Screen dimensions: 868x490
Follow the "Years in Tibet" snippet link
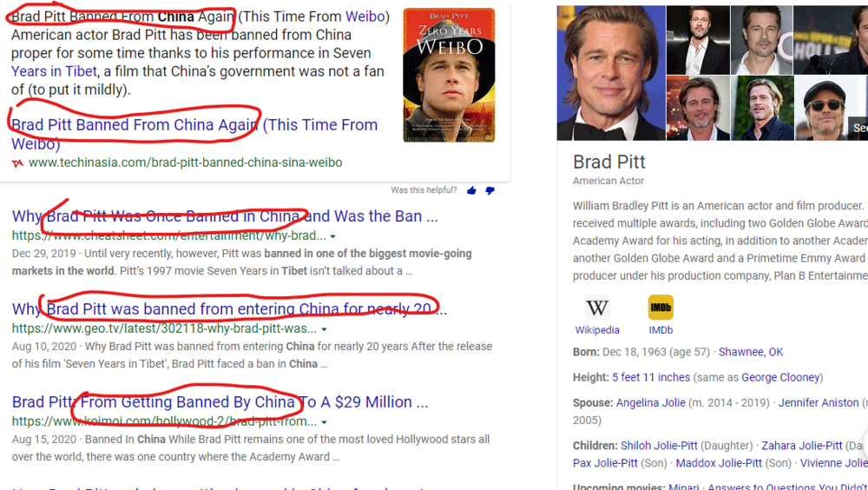54,71
